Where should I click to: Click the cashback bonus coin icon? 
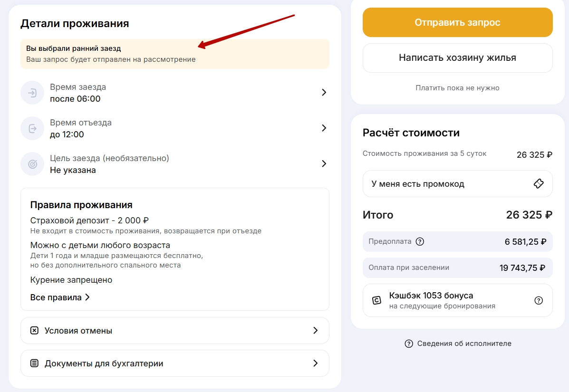[x=376, y=300]
